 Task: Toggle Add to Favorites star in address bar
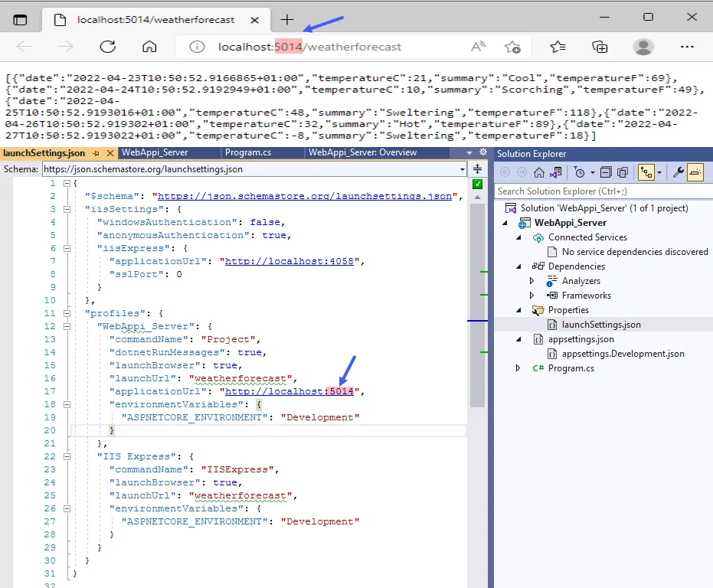click(x=512, y=47)
